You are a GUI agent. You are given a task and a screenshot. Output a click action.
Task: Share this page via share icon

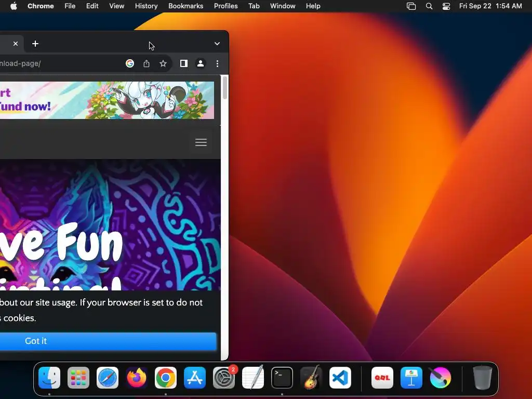pyautogui.click(x=146, y=63)
